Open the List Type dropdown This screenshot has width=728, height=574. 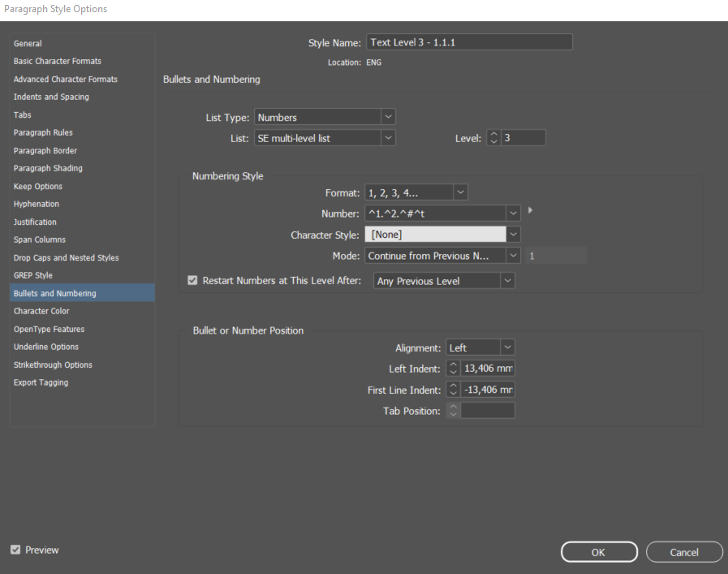click(x=387, y=116)
